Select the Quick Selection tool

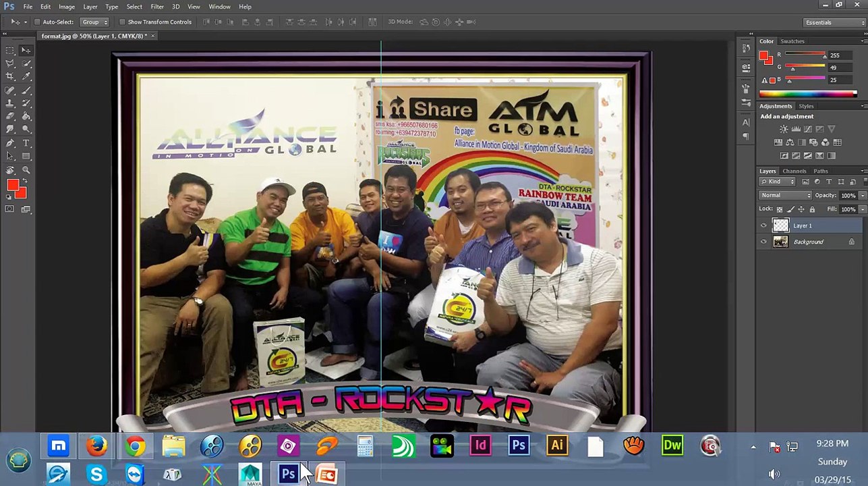pos(26,63)
